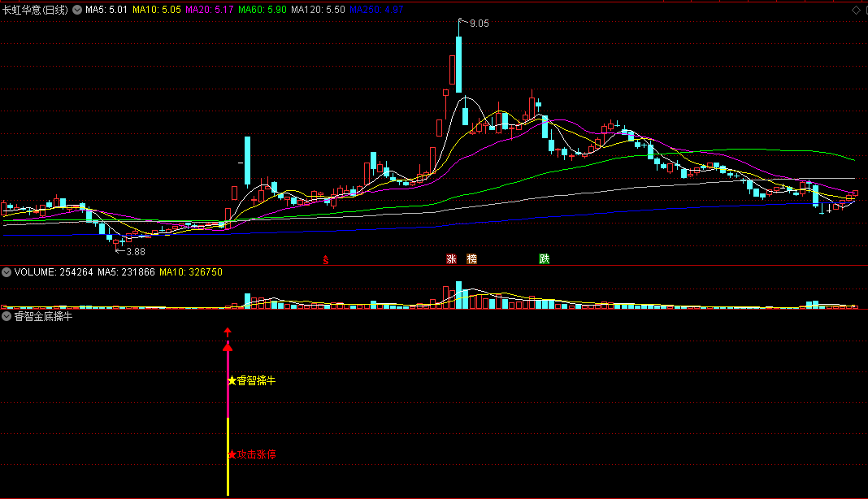Click the red ★攻击涨停 signal label

point(252,454)
